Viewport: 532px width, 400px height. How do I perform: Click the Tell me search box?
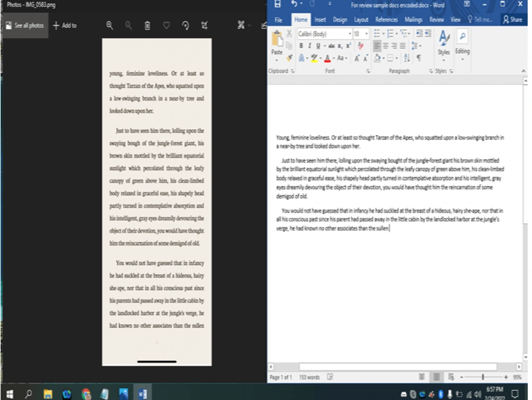480,20
